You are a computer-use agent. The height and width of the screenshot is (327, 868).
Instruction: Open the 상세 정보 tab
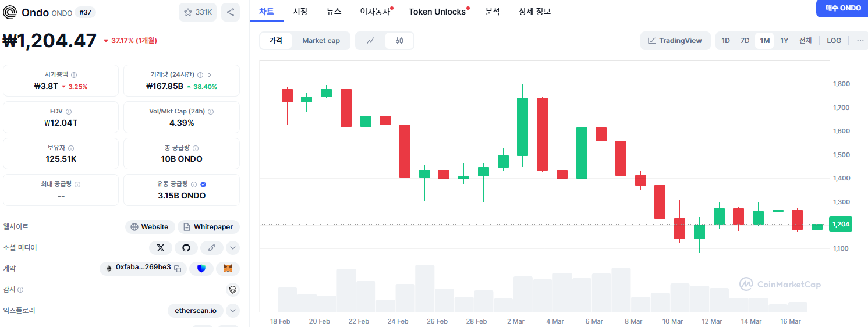click(534, 12)
